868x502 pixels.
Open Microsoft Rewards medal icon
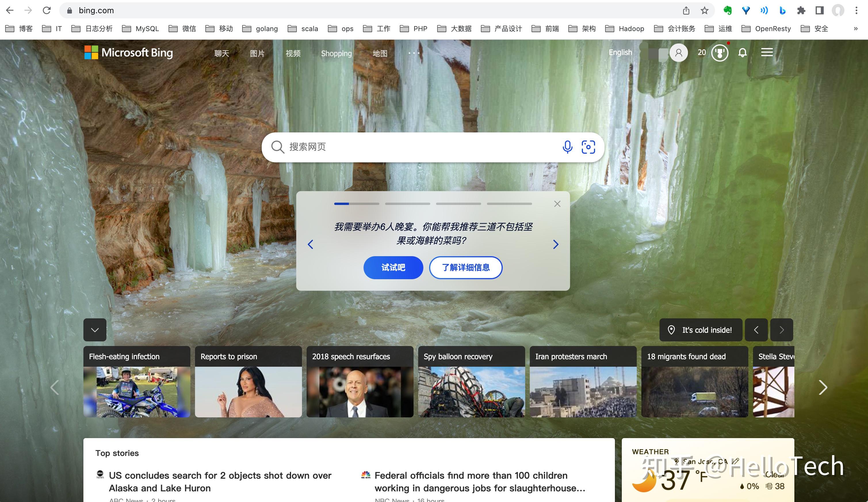click(720, 52)
